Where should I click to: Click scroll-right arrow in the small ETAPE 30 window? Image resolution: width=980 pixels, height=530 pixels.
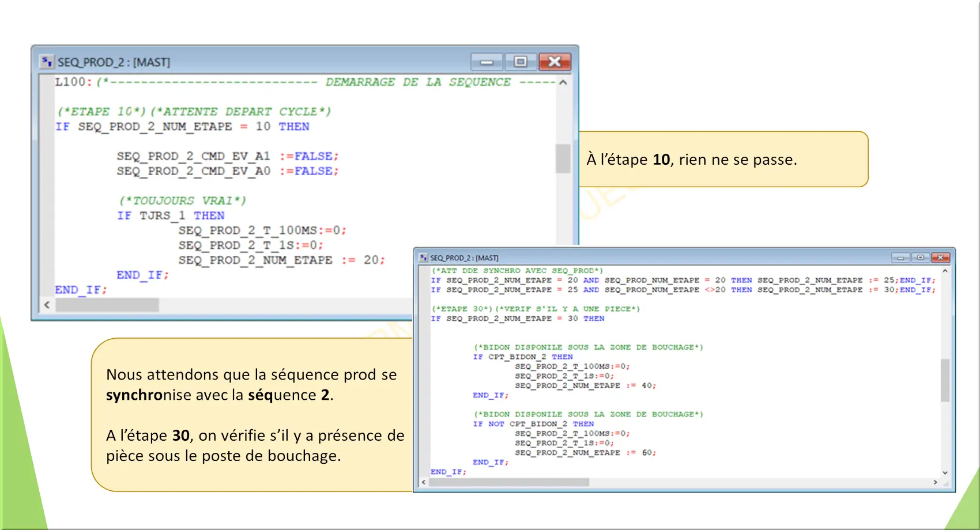(935, 482)
